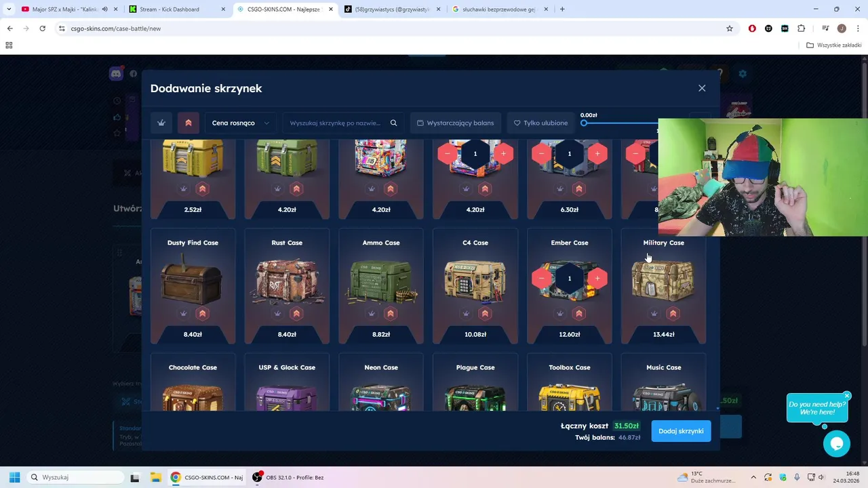Select the Chocolate Case card
This screenshot has width=868, height=488.
click(193, 383)
